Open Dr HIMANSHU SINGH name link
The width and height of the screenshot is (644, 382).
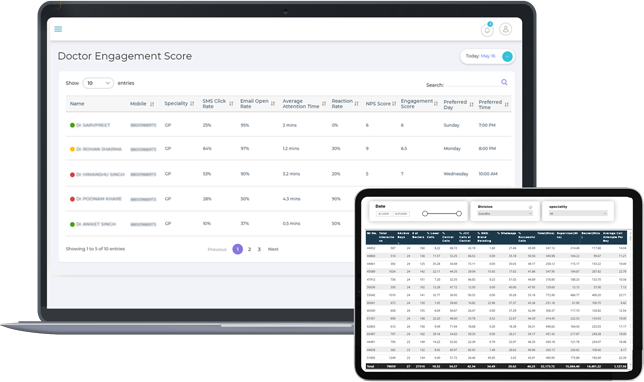[x=100, y=175]
